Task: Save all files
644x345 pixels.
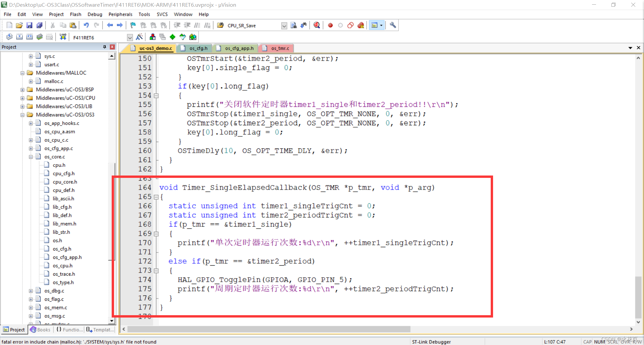Action: (x=39, y=25)
